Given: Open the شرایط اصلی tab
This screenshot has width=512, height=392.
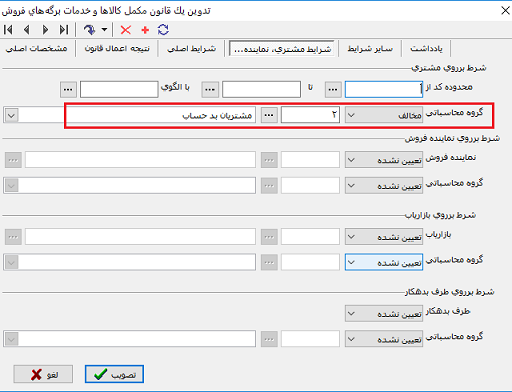Looking at the screenshot, I should (192, 49).
